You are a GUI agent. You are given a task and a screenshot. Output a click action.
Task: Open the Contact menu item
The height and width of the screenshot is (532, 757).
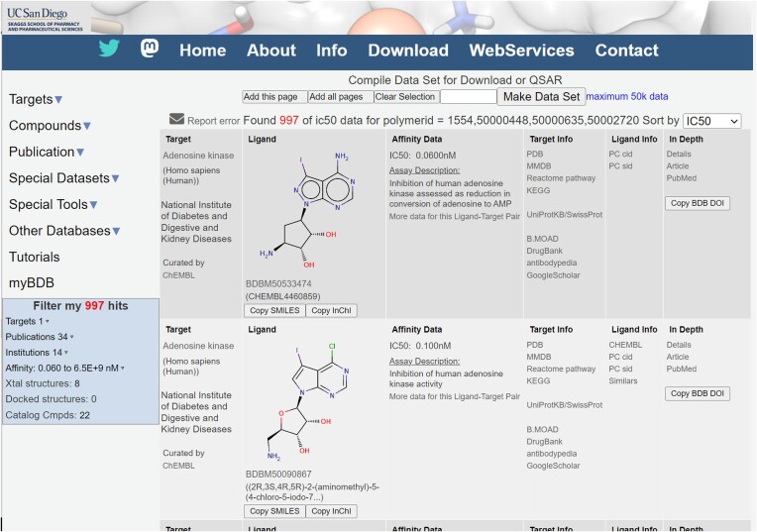[626, 51]
